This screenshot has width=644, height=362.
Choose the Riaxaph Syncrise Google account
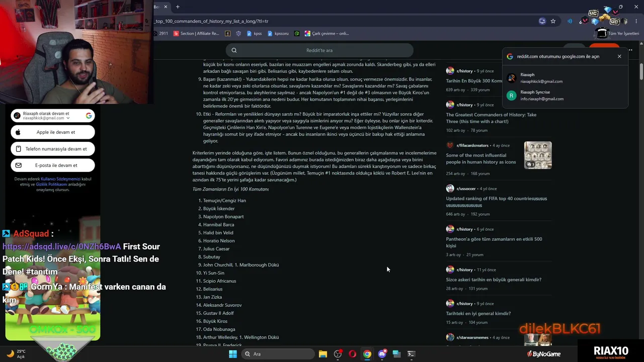[x=565, y=96]
